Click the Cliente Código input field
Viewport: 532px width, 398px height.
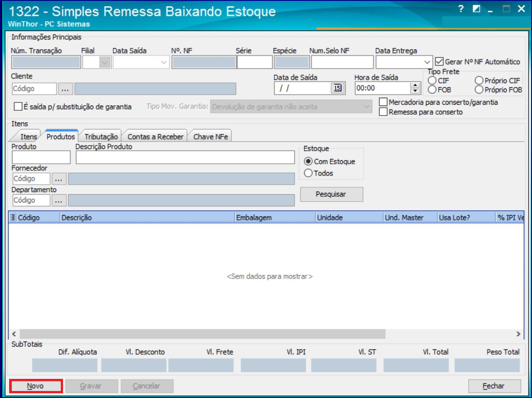[34, 89]
